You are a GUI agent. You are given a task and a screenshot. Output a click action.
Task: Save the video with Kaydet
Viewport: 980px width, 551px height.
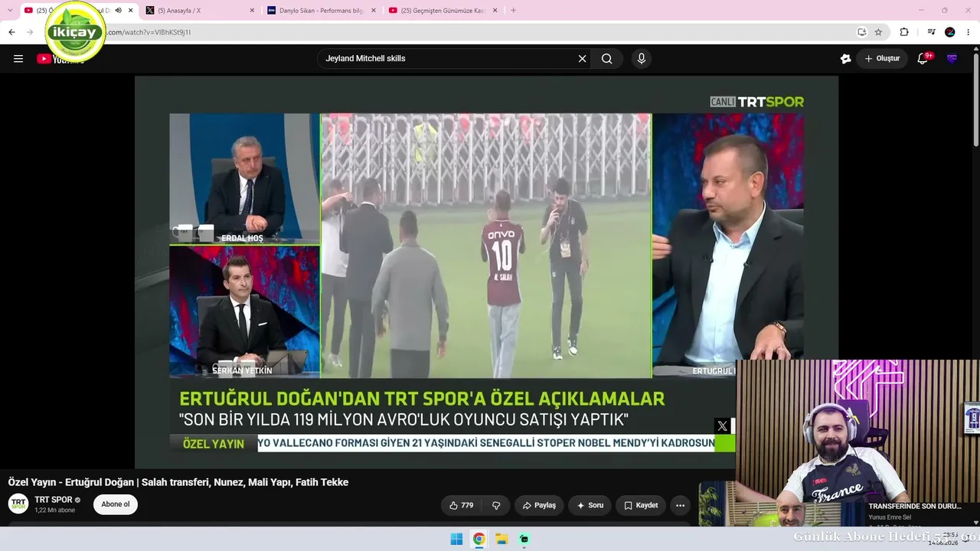pos(641,505)
